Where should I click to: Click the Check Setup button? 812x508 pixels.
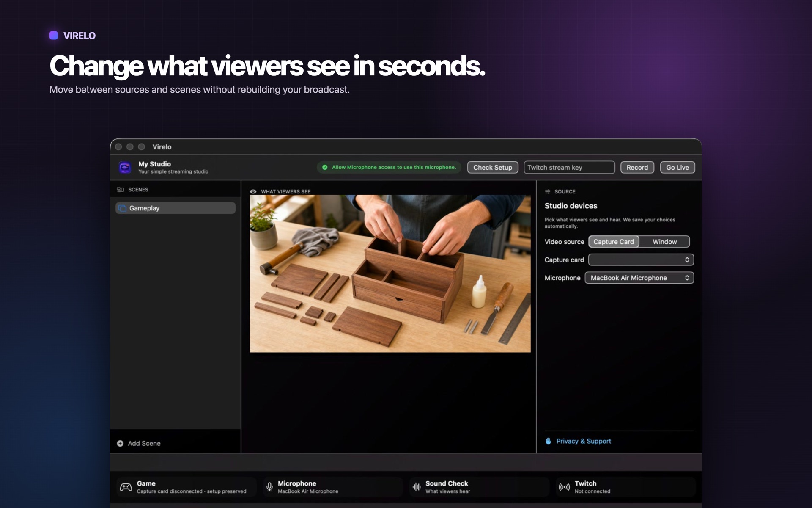click(493, 168)
